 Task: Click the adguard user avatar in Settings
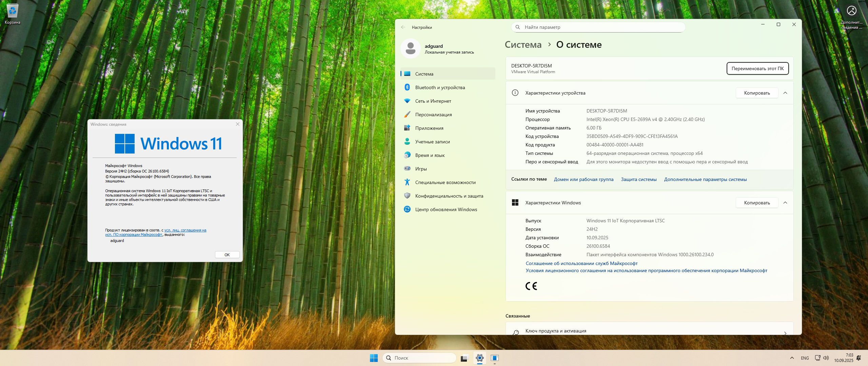[411, 48]
